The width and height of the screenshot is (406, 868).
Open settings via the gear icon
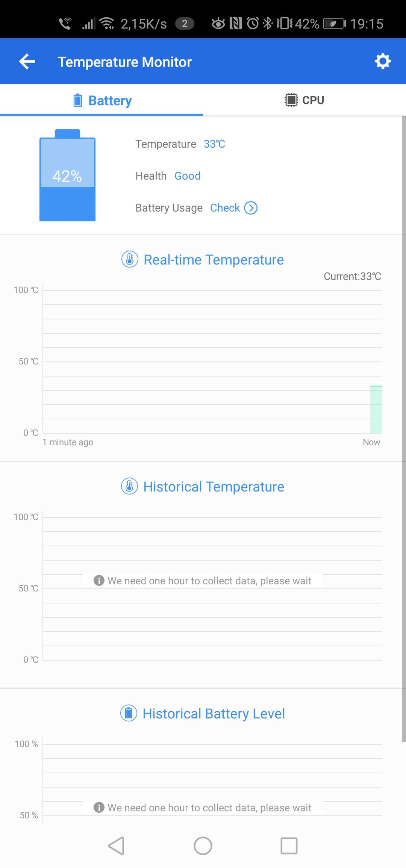383,61
